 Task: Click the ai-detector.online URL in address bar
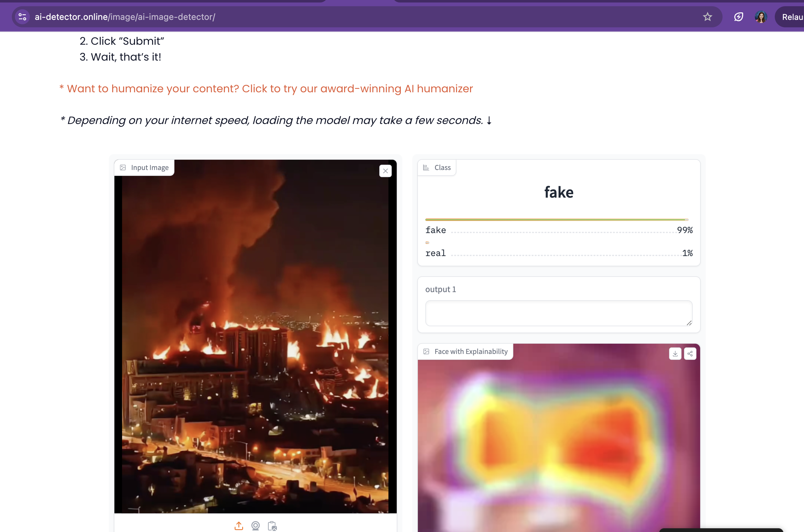click(125, 17)
